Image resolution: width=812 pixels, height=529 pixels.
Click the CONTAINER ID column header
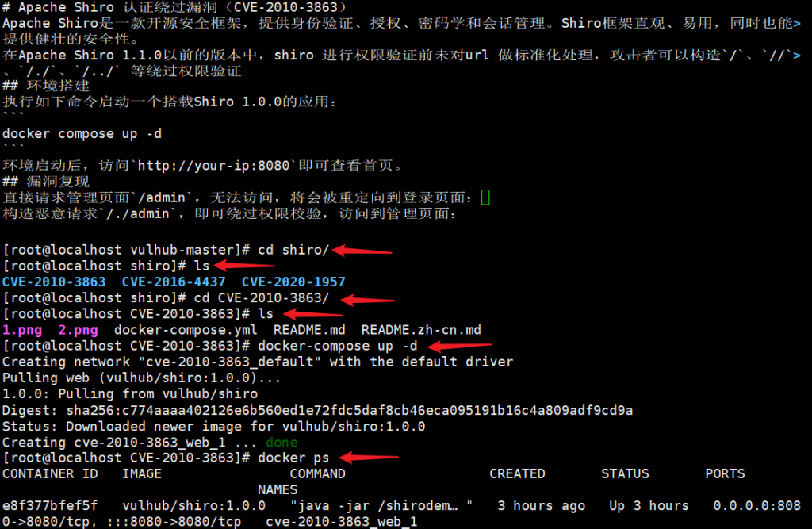point(50,473)
